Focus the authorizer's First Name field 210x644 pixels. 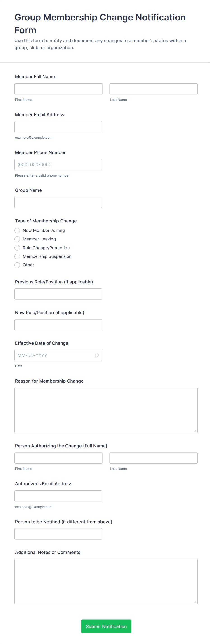58,458
